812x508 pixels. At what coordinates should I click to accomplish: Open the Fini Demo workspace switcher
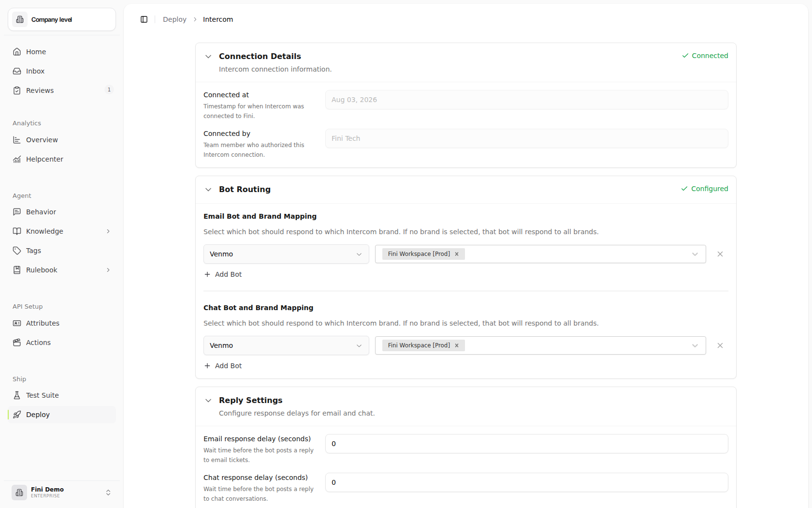(62, 493)
